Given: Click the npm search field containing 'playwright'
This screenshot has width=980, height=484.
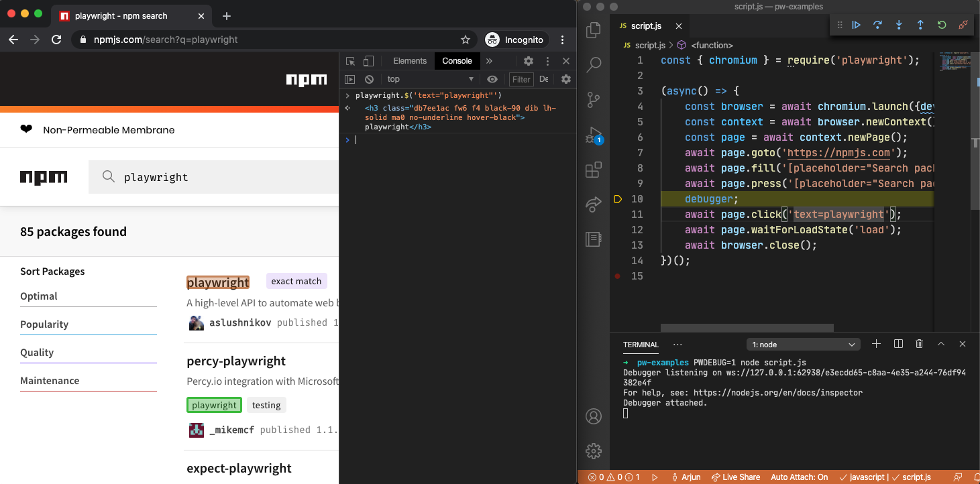Looking at the screenshot, I should click(201, 177).
